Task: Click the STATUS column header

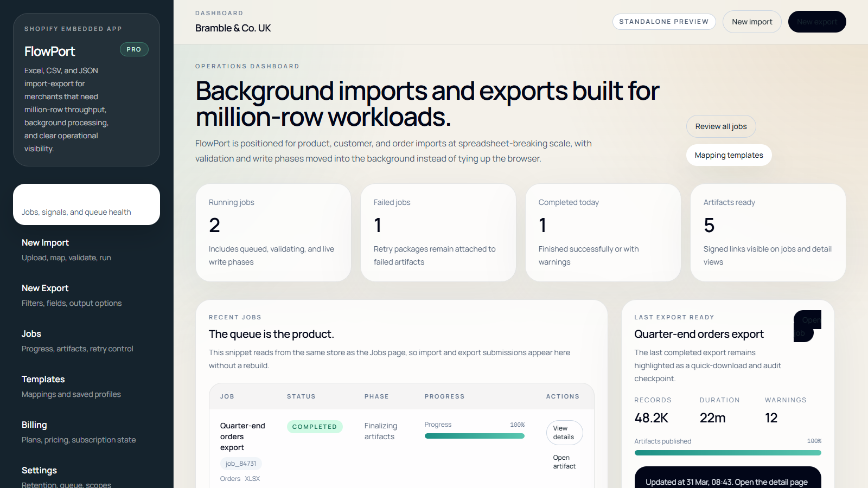Action: [301, 396]
